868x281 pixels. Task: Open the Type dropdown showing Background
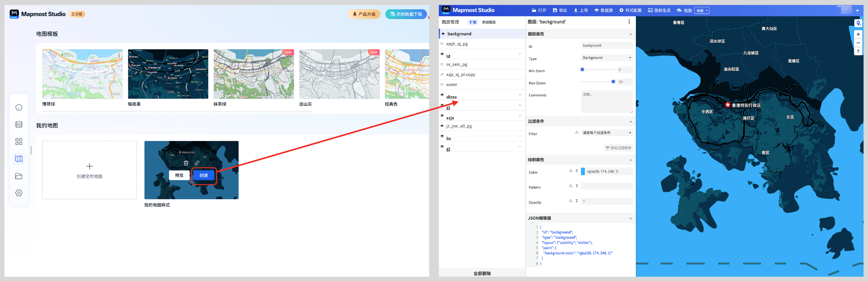[x=606, y=58]
